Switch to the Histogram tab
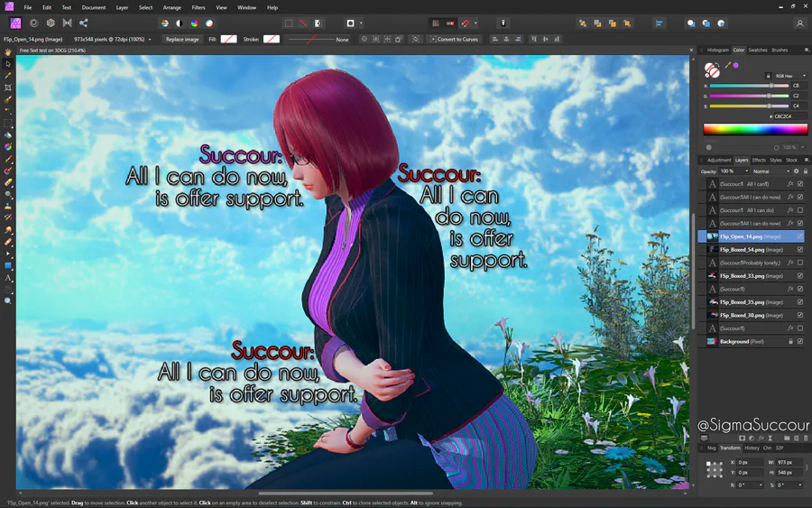812x508 pixels. click(718, 51)
